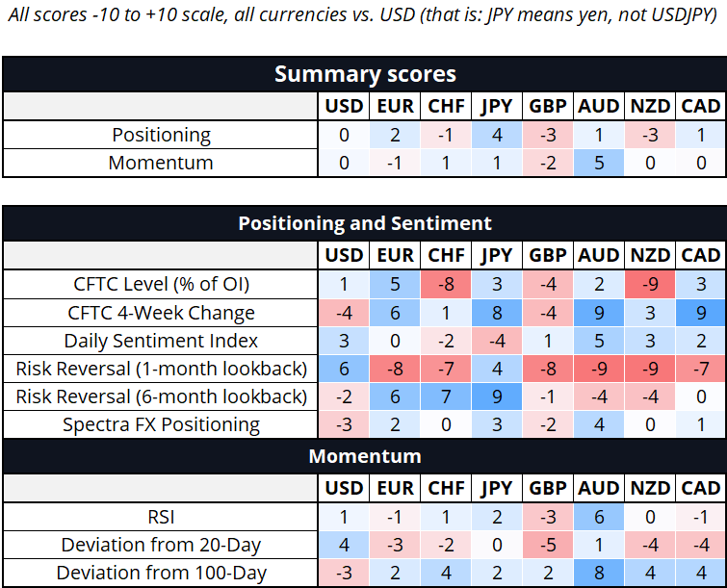The image size is (727, 588).
Task: Click the "Positioning and Sentiment" section header
Action: point(365,223)
